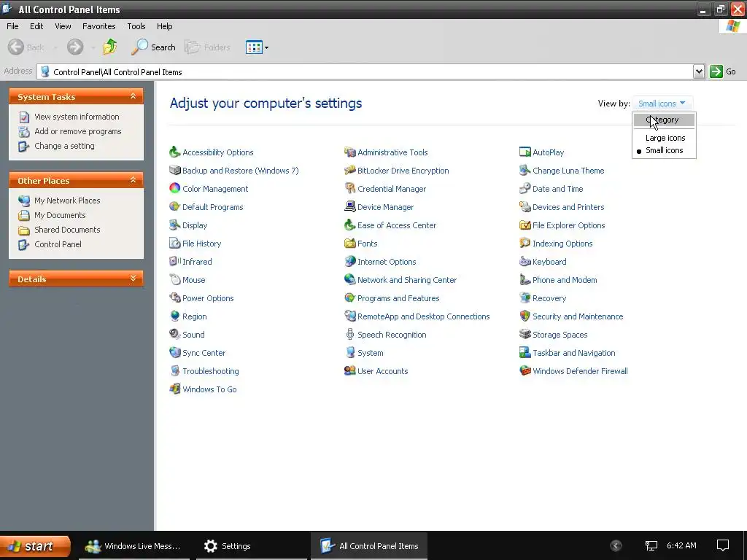
Task: Open the Views toolbar dropdown arrow
Action: tap(266, 47)
